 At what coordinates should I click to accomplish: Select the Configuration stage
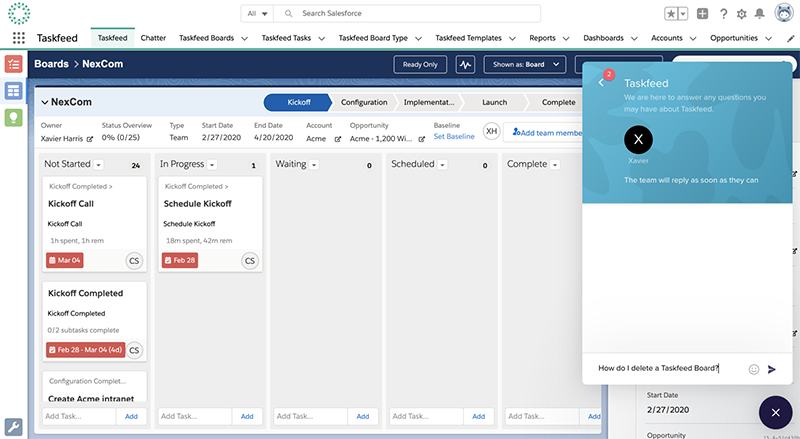pyautogui.click(x=364, y=102)
